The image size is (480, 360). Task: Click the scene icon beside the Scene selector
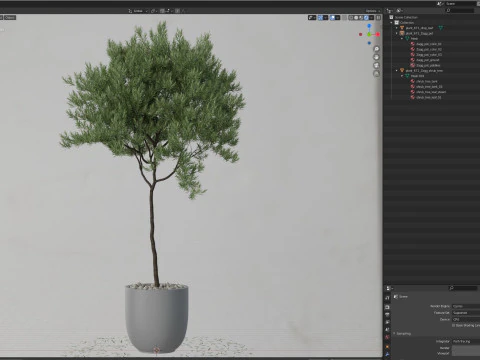pos(440,4)
